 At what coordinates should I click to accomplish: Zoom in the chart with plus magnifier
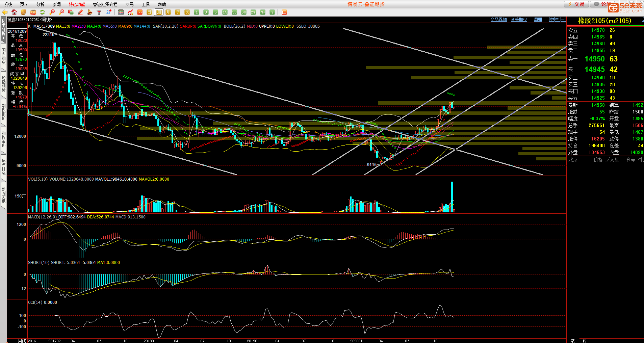pyautogui.click(x=52, y=12)
